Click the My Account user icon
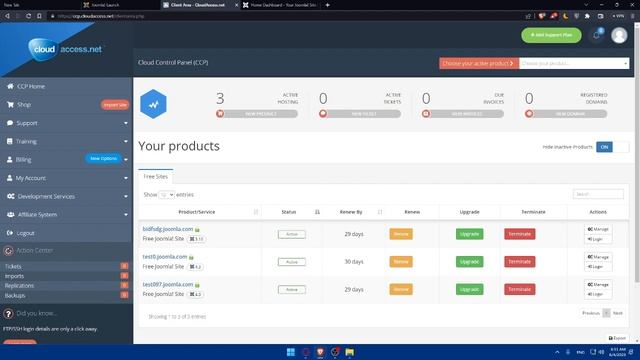 9,178
